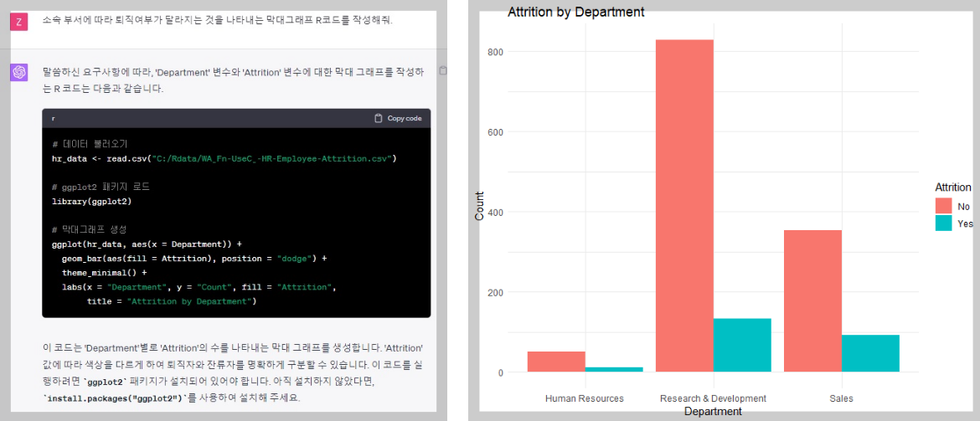Click the user's Korean prompt message text

(x=218, y=20)
